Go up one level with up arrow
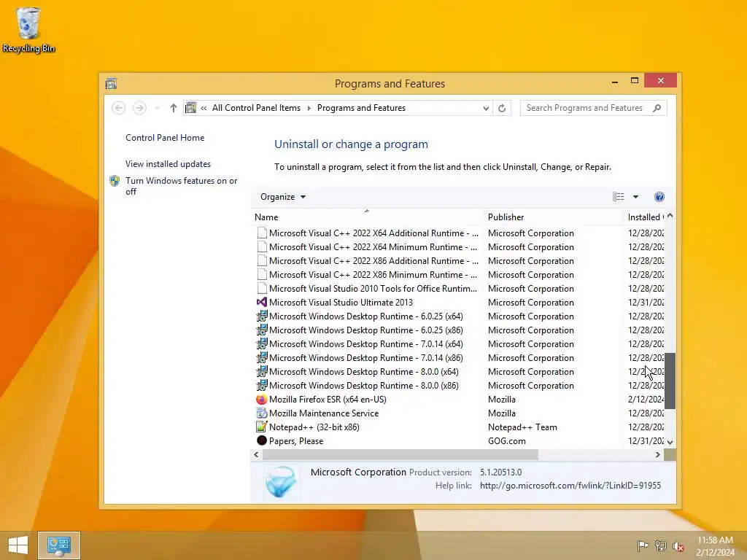Viewport: 747px width, 560px height. click(174, 108)
